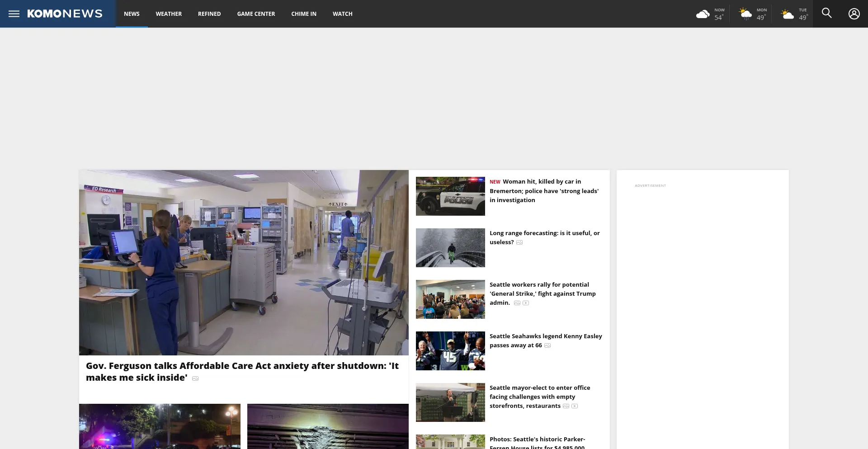Open Tuesday's weather forecast icon
This screenshot has height=449, width=868.
pyautogui.click(x=788, y=14)
